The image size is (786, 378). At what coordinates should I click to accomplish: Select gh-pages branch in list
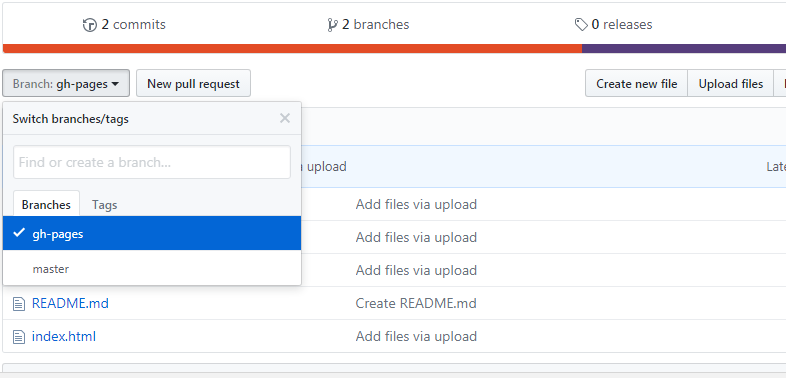tap(152, 233)
